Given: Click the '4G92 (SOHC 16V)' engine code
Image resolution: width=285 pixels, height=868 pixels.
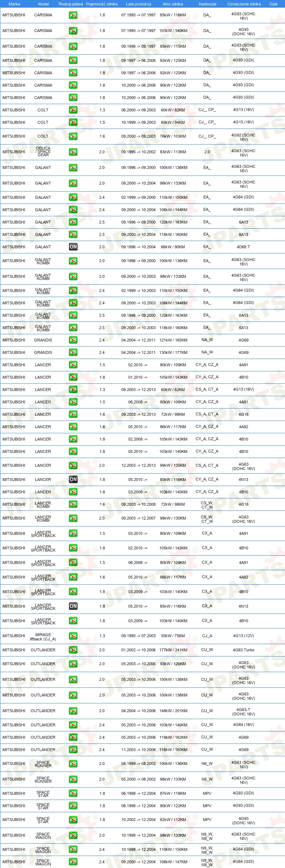Looking at the screenshot, I should tap(243, 137).
